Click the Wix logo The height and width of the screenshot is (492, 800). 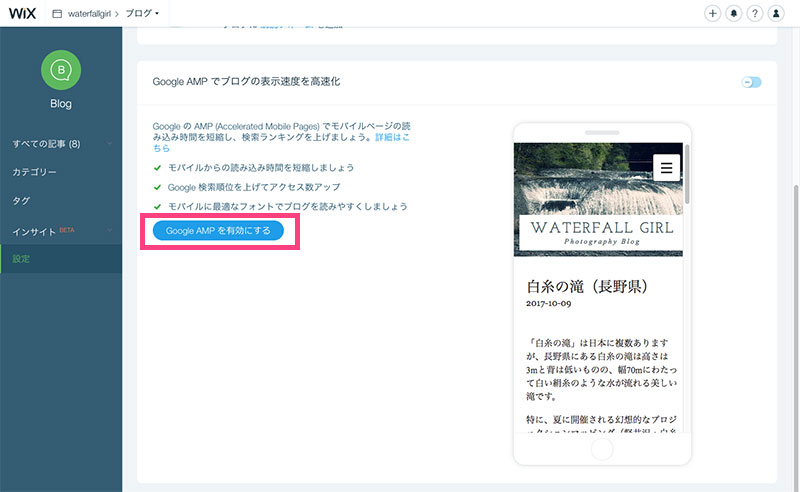pyautogui.click(x=22, y=13)
